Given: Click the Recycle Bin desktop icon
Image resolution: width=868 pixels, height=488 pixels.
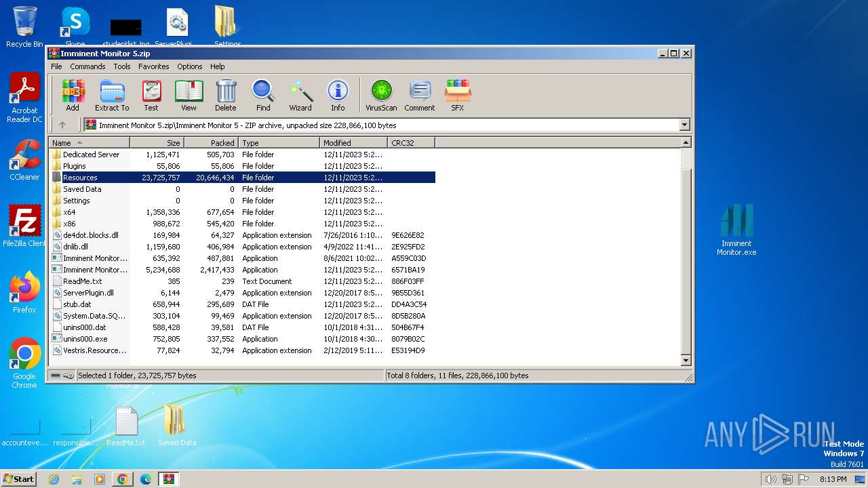Looking at the screenshot, I should pos(24,27).
